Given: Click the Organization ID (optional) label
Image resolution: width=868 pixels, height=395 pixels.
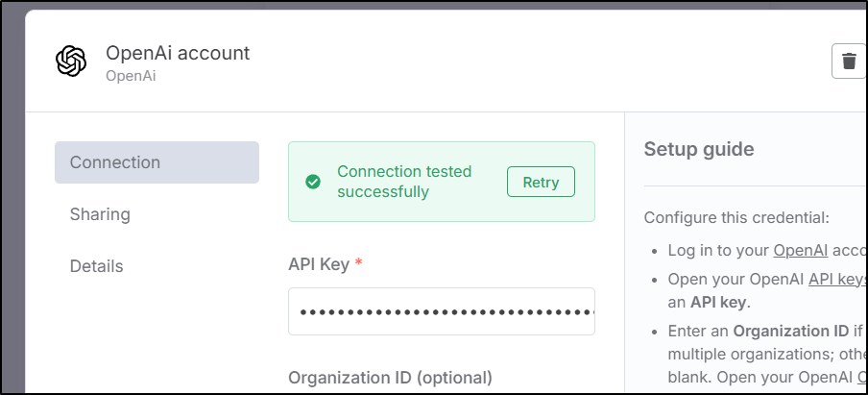Looking at the screenshot, I should pos(390,378).
